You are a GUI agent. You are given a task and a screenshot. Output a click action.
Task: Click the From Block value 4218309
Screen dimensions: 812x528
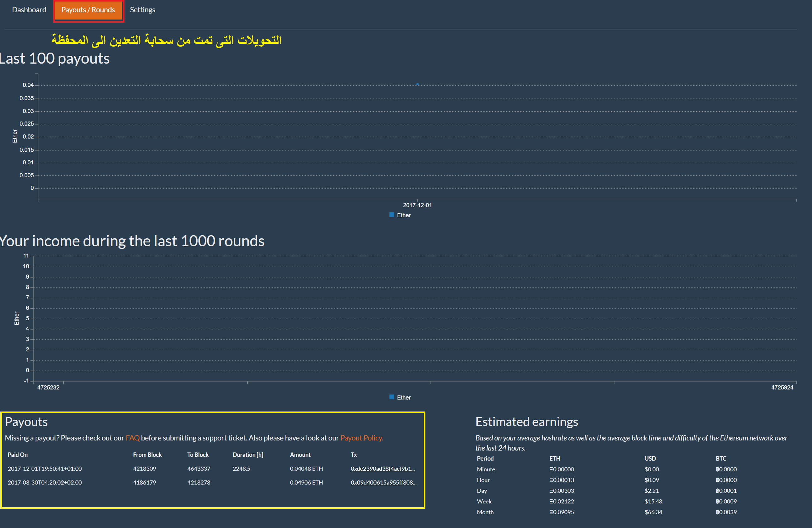145,469
